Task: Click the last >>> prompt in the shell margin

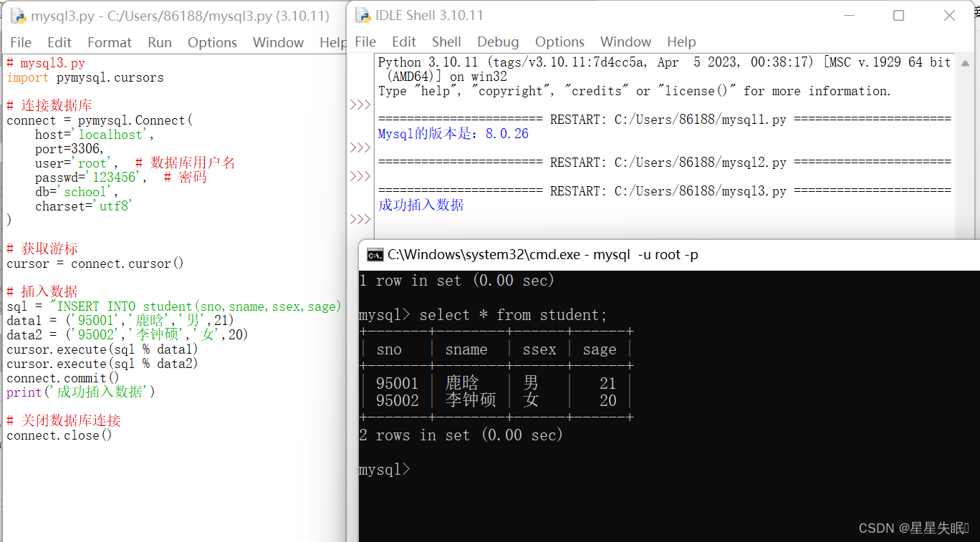Action: (x=360, y=219)
